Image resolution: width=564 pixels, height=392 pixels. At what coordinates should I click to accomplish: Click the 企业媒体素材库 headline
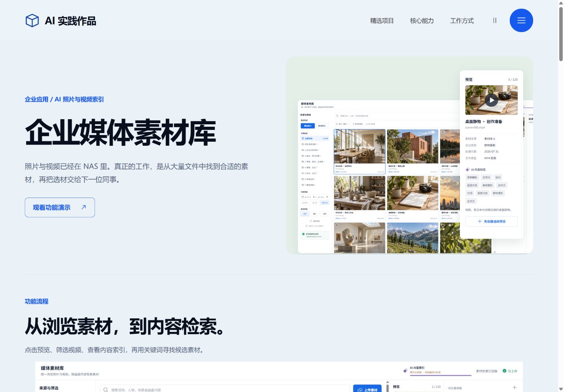point(120,132)
